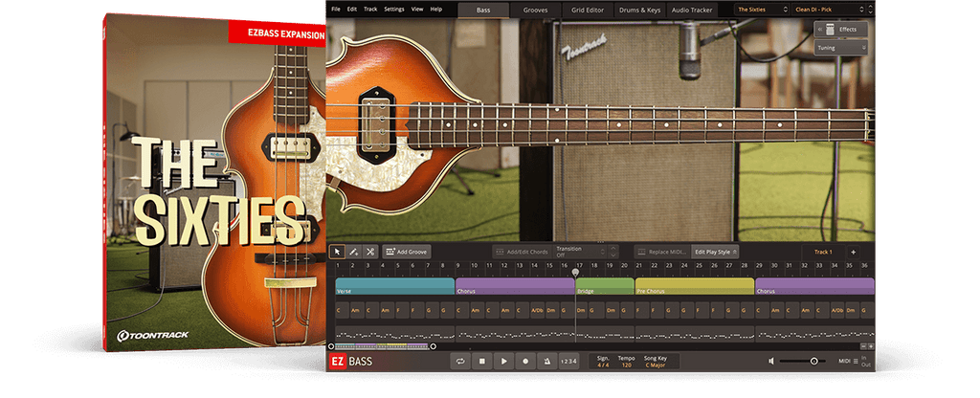Click the playhead marker at bar 17
This screenshot has width=980, height=398.
point(575,273)
